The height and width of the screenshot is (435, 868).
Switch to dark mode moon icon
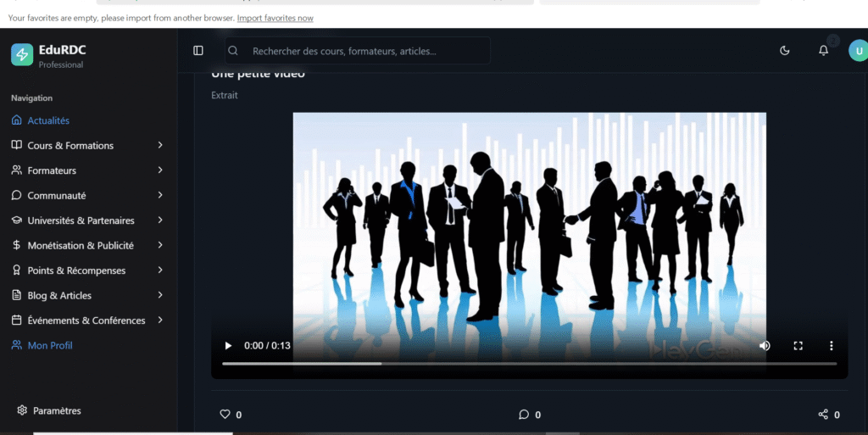[785, 51]
